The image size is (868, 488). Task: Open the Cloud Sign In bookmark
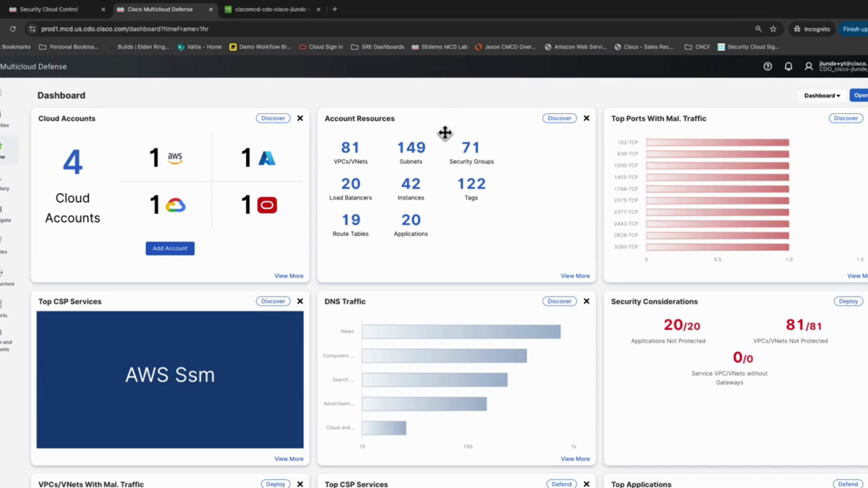(x=321, y=47)
